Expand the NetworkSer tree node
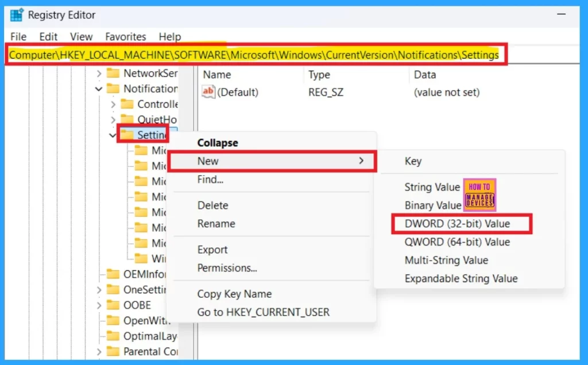This screenshot has height=365, width=588. click(99, 73)
